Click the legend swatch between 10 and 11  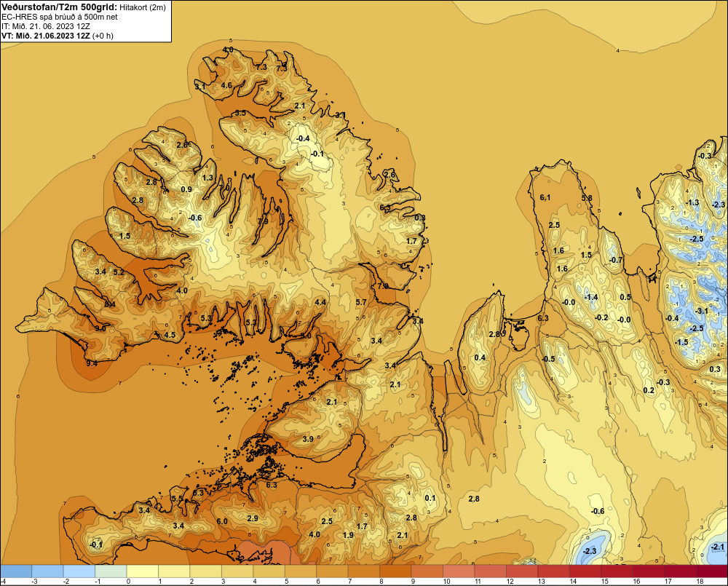point(458,571)
